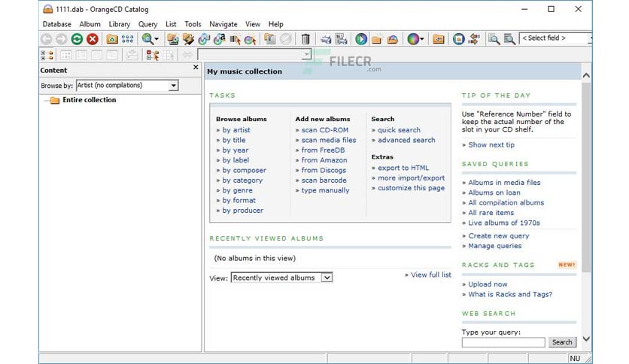Click the folder with key icon
Screen dimensions: 629x364
[x=439, y=39]
